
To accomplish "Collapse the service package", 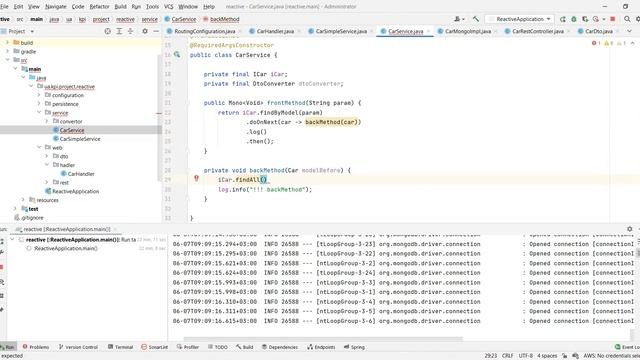I will 39,113.
